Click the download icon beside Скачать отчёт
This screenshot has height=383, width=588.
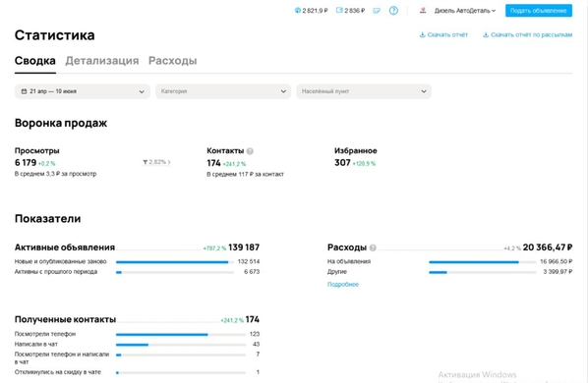coord(422,34)
